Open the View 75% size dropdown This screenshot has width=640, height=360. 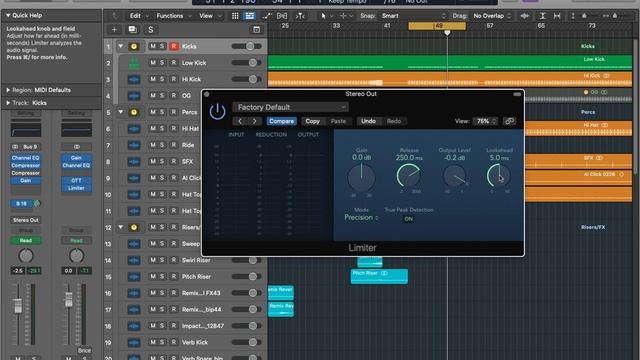click(485, 121)
